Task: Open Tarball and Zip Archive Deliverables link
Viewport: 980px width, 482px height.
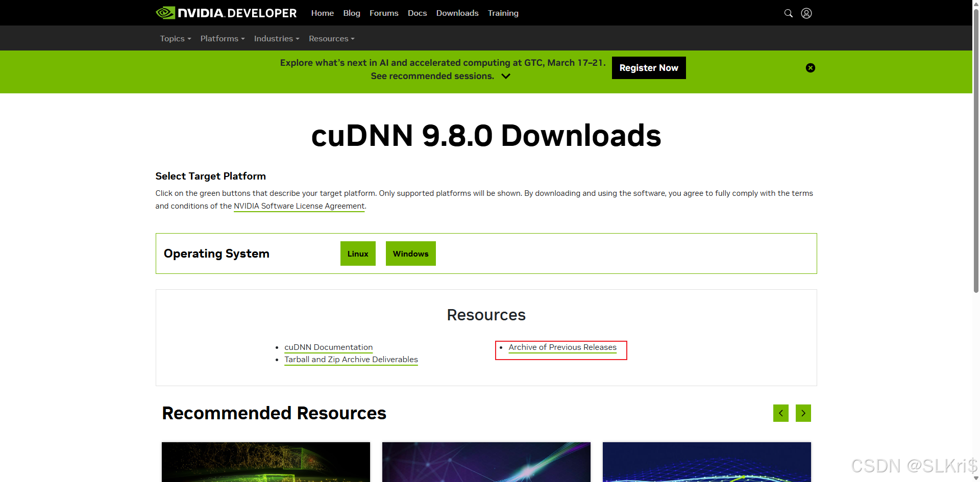Action: tap(351, 360)
